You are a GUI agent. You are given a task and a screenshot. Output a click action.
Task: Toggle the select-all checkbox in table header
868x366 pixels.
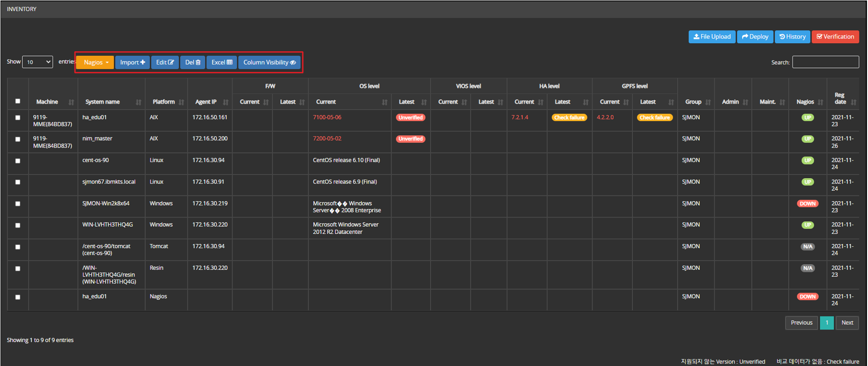(x=18, y=101)
